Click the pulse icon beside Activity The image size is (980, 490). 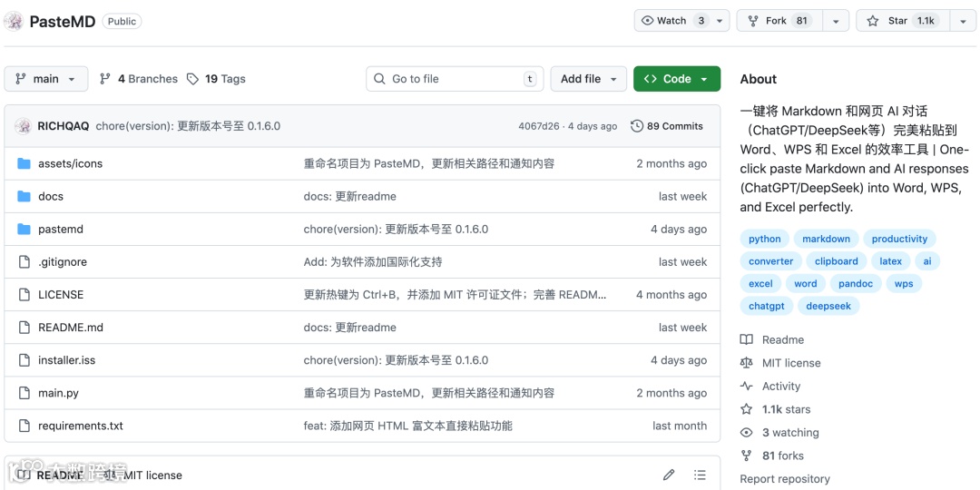coord(746,387)
